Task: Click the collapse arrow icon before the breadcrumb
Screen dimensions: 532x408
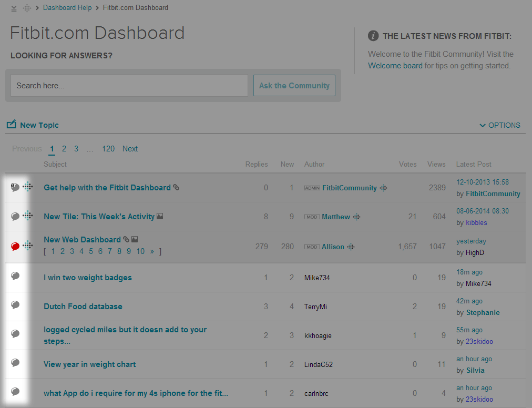Action: pyautogui.click(x=14, y=8)
